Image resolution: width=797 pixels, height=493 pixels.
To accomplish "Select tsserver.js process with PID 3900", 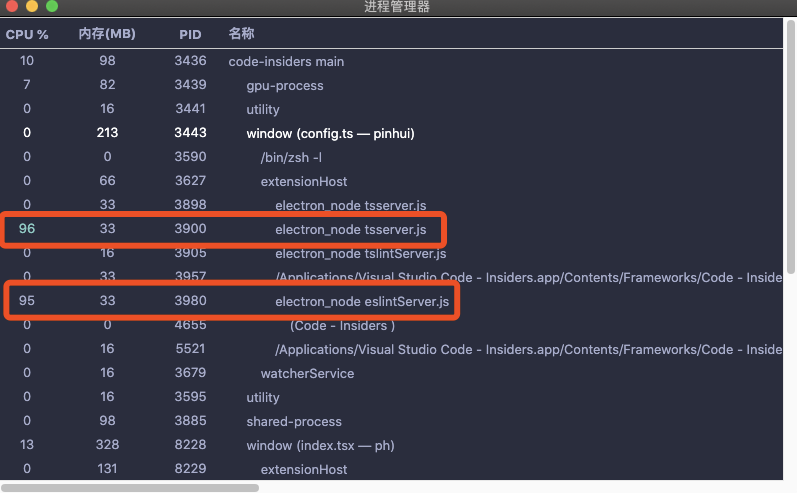I will tap(391, 229).
